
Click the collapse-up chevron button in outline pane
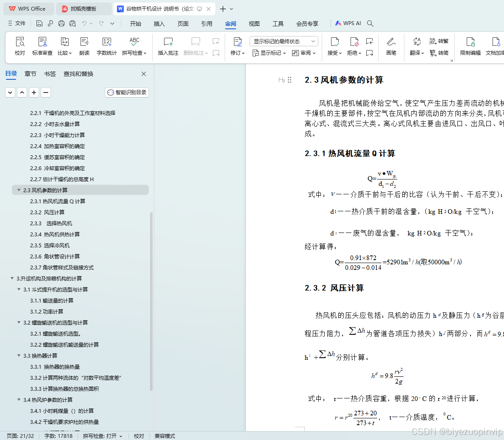coord(22,92)
